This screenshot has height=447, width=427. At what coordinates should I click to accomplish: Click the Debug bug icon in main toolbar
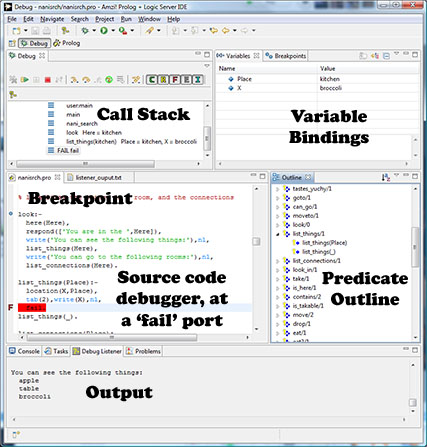coord(85,31)
